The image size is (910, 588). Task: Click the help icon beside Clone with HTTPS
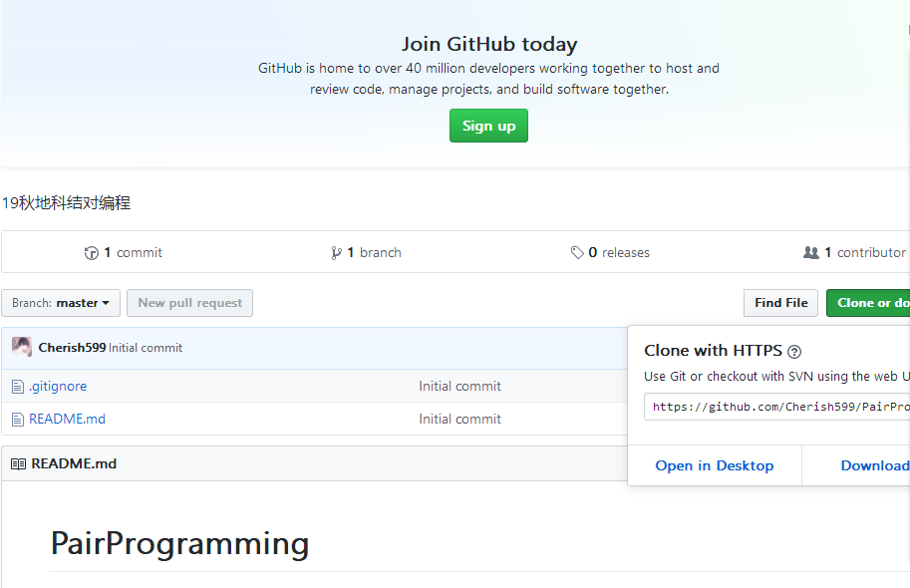[x=794, y=351]
